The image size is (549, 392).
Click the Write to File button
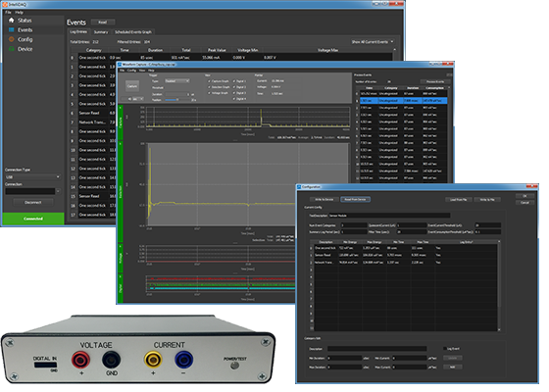[x=487, y=200]
